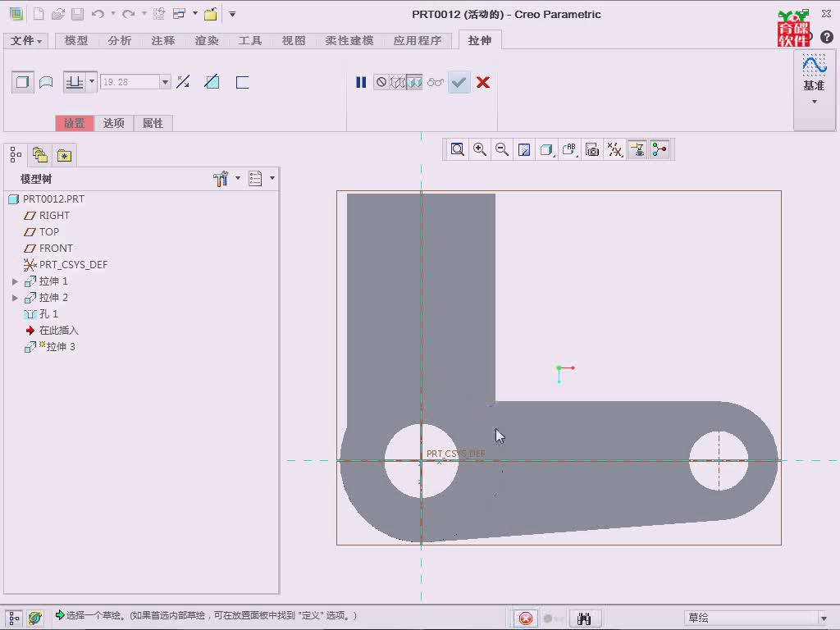Select Extrude as solid option

pyautogui.click(x=22, y=82)
